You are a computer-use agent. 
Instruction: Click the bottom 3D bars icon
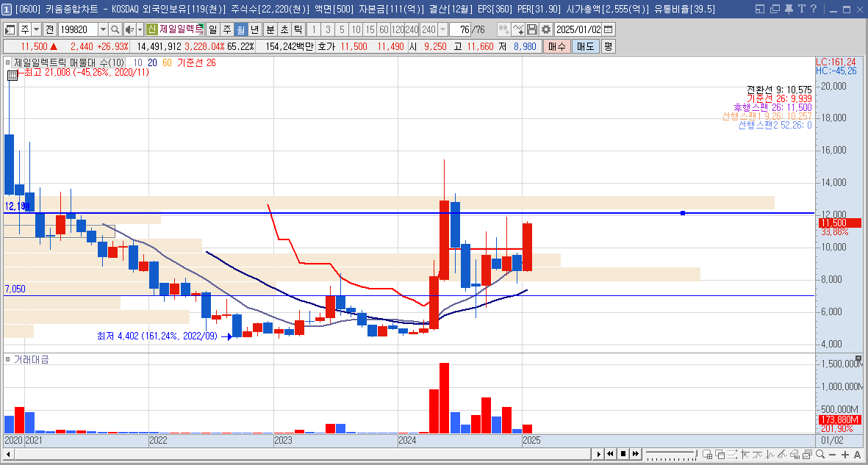click(795, 454)
